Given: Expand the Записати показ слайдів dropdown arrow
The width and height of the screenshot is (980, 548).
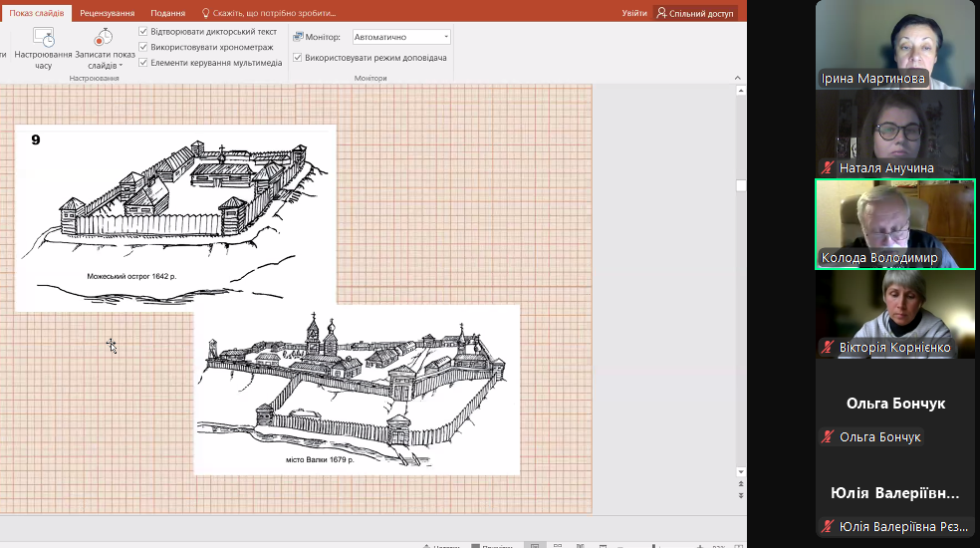Looking at the screenshot, I should [x=121, y=66].
